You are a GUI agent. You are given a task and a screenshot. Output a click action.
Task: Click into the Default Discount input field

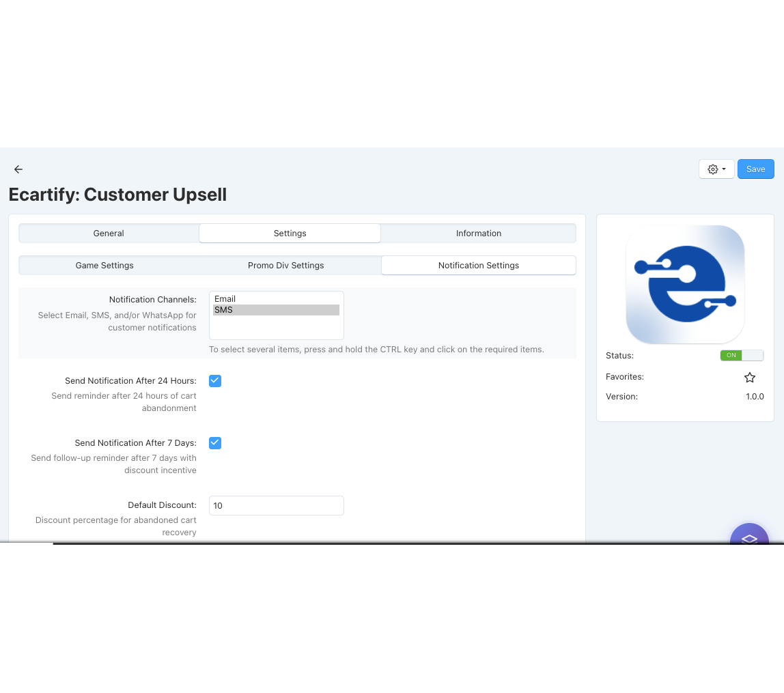pos(276,506)
